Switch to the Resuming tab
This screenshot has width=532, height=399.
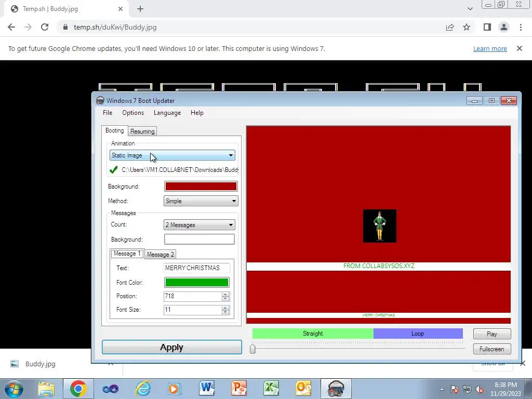142,131
